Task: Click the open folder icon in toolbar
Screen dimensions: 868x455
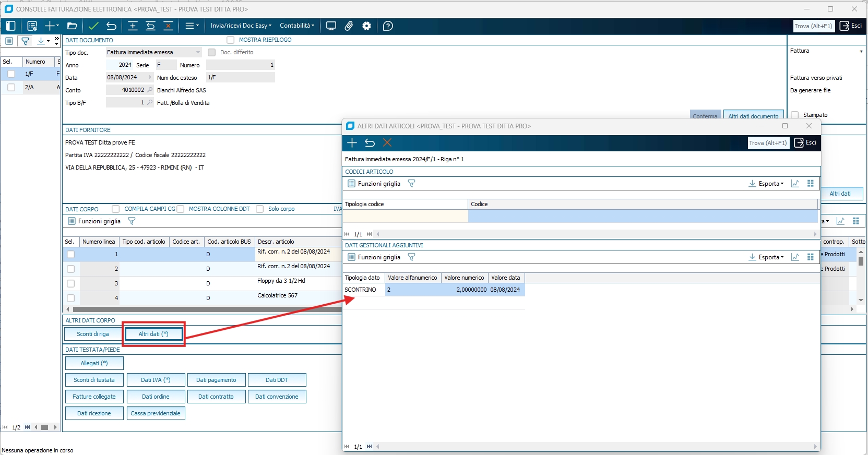Action: [72, 26]
